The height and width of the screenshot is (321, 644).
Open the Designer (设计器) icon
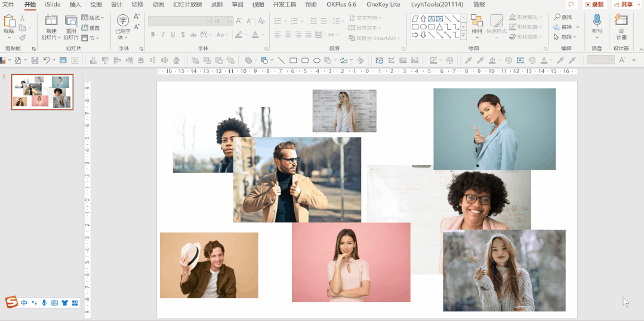[x=621, y=21]
